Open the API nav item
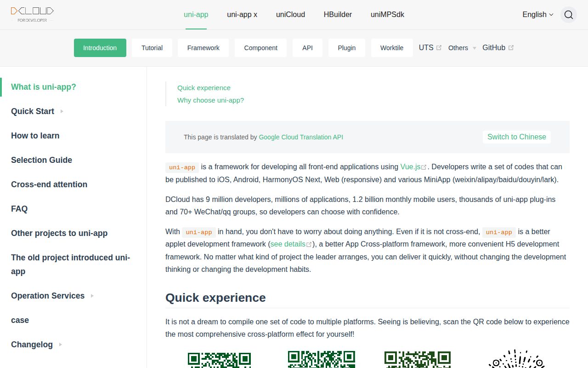Screen dimensions: 588x368 pos(307,48)
